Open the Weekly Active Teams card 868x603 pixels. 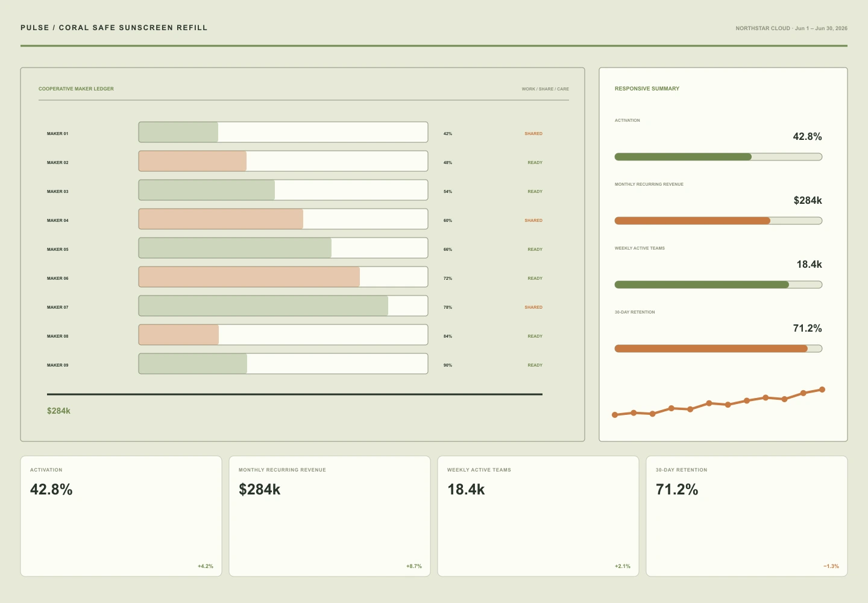538,516
